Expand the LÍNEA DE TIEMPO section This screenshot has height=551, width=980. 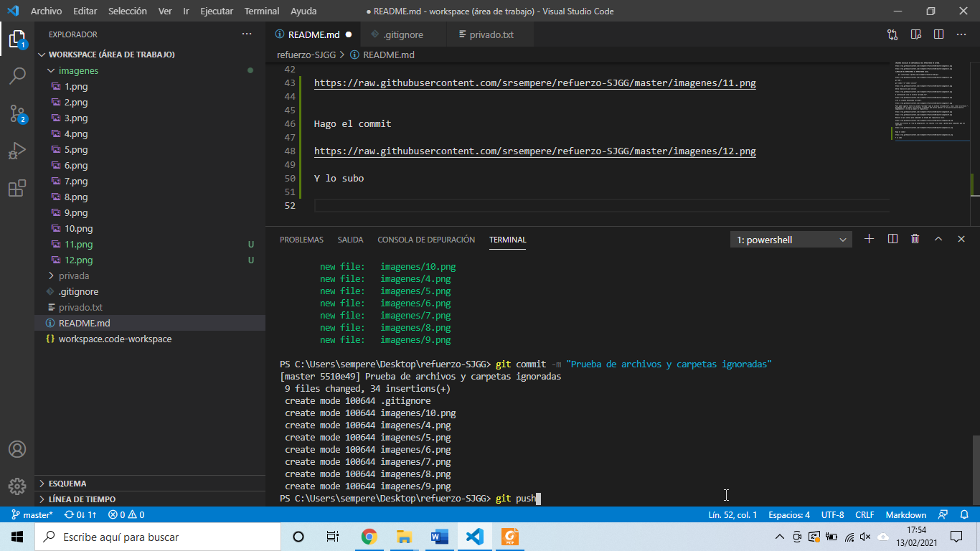(150, 499)
